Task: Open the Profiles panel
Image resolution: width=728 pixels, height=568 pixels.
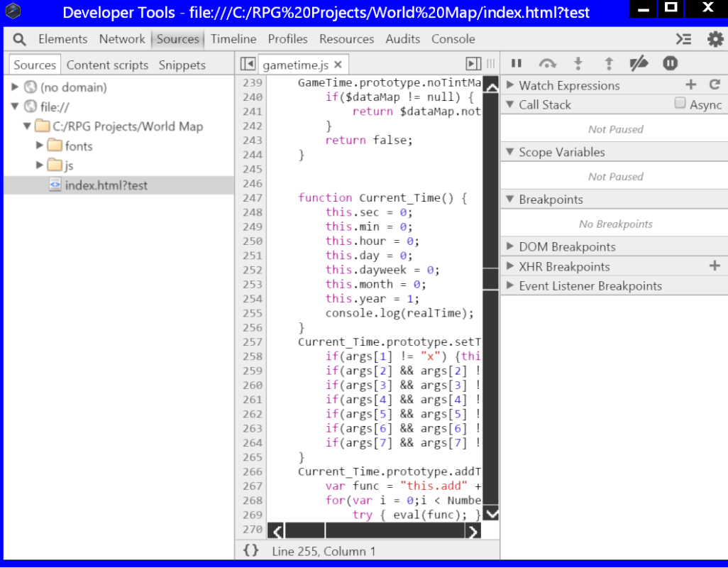Action: [x=288, y=39]
